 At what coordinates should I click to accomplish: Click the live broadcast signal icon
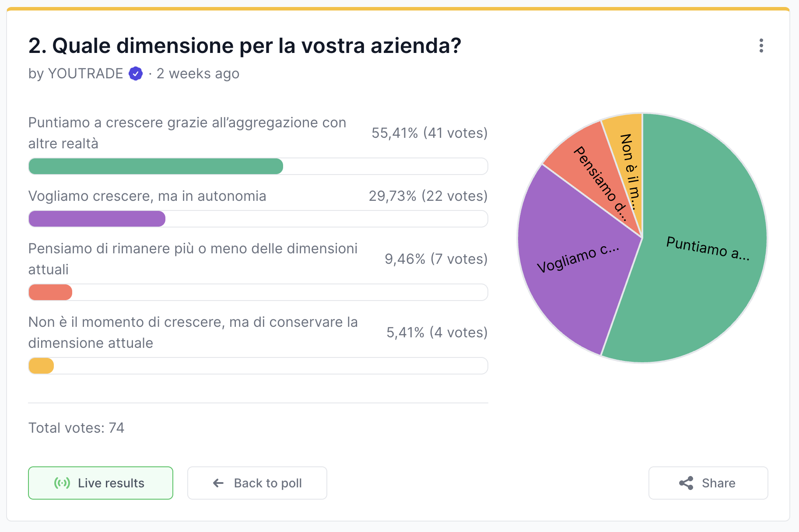[x=62, y=483]
